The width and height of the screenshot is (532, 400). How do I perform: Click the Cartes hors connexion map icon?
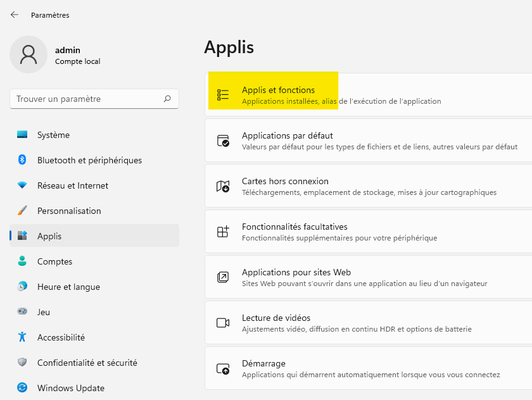(223, 186)
